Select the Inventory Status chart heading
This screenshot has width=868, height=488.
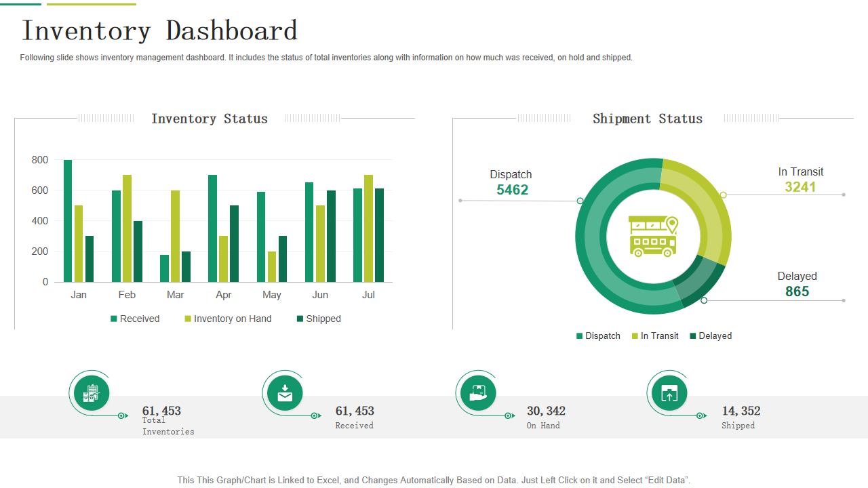pos(210,119)
